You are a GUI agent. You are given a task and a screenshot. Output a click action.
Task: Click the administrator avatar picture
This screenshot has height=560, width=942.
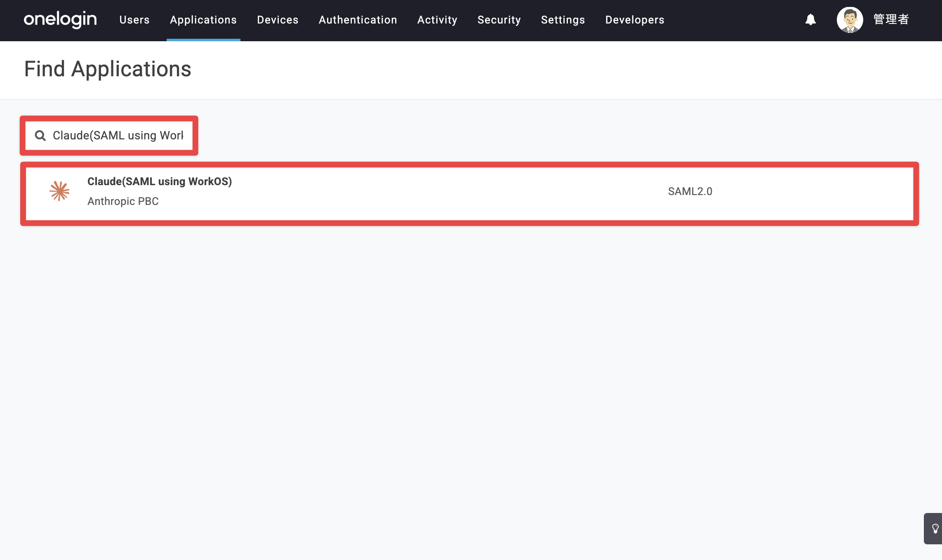coord(850,20)
